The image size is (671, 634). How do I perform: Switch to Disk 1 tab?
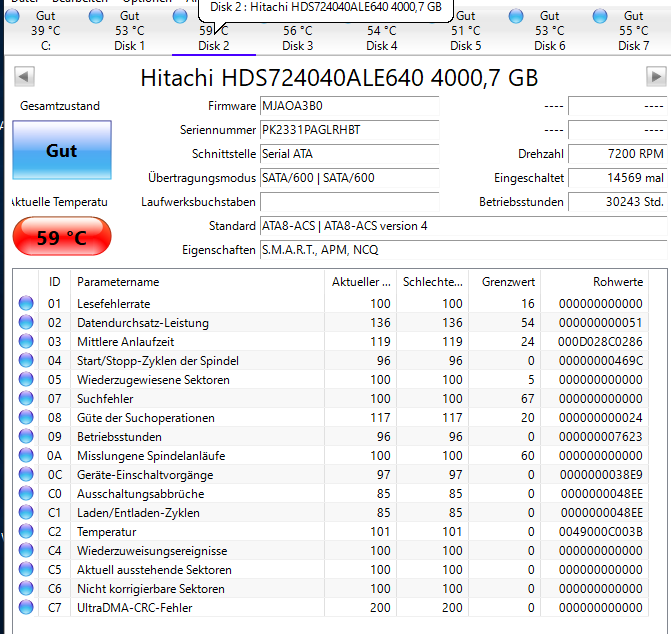pyautogui.click(x=130, y=31)
